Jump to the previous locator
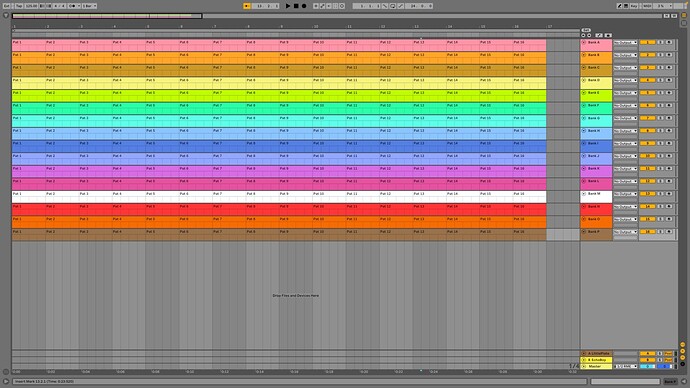The width and height of the screenshot is (690, 388). 584,35
